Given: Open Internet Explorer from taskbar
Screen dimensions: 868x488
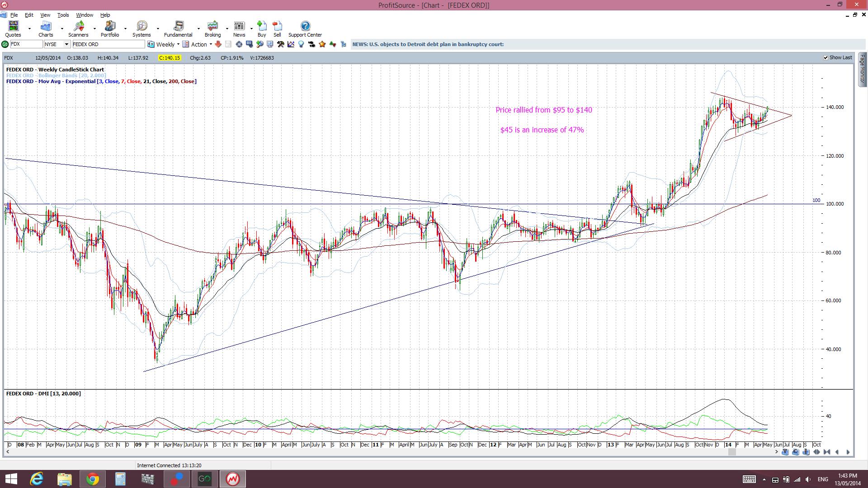Looking at the screenshot, I should coord(37,479).
